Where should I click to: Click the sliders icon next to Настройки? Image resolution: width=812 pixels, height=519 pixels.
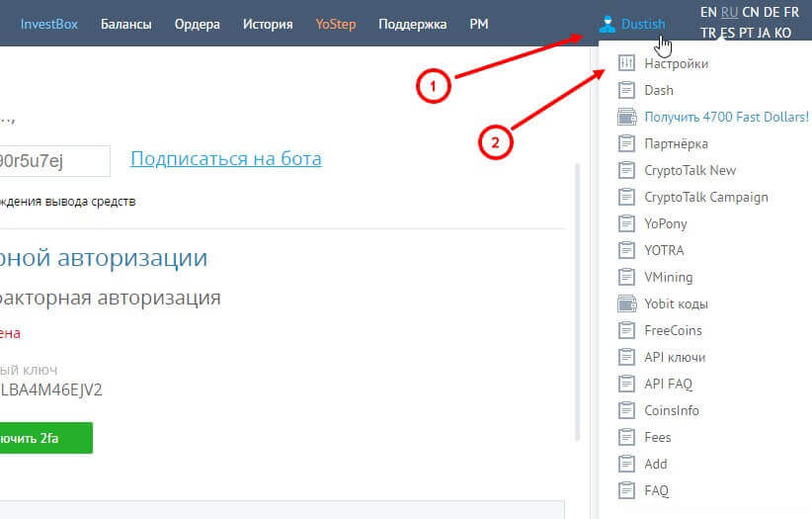point(626,63)
